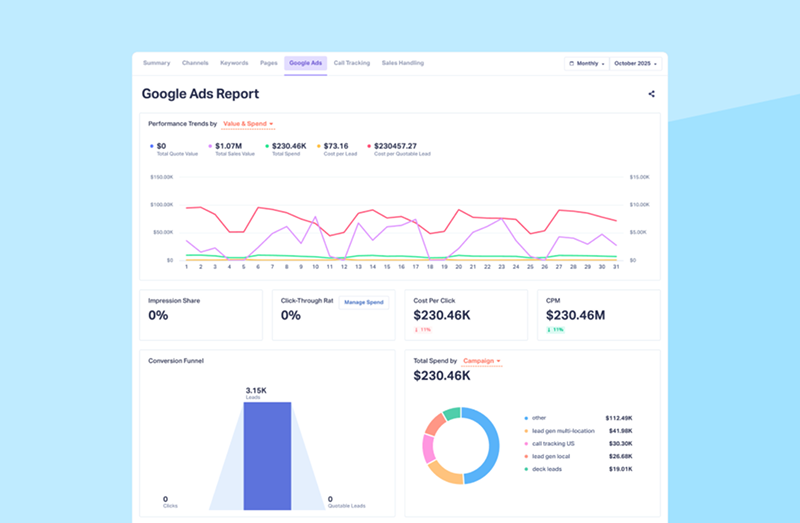Click the '$112.49K' spend value
The image size is (800, 523).
[619, 418]
